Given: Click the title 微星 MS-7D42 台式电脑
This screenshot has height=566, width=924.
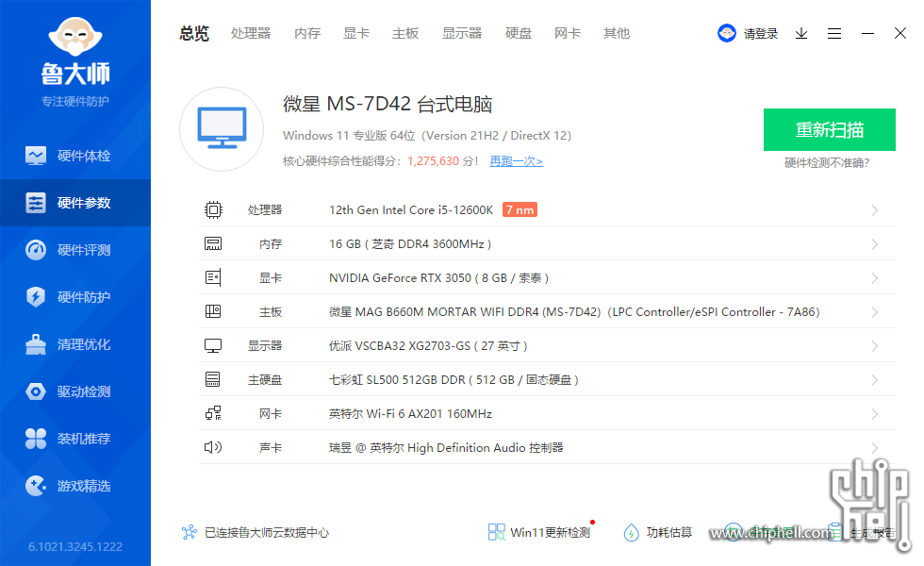Looking at the screenshot, I should (388, 104).
